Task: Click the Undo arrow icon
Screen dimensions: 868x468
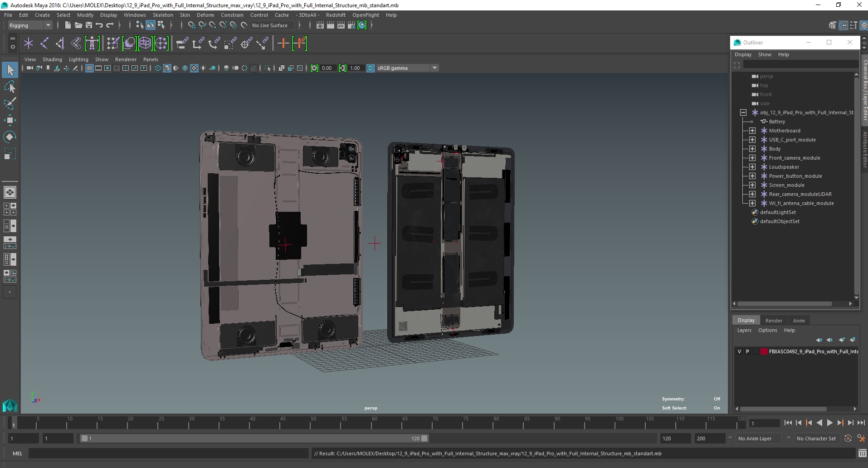Action: 99,25
